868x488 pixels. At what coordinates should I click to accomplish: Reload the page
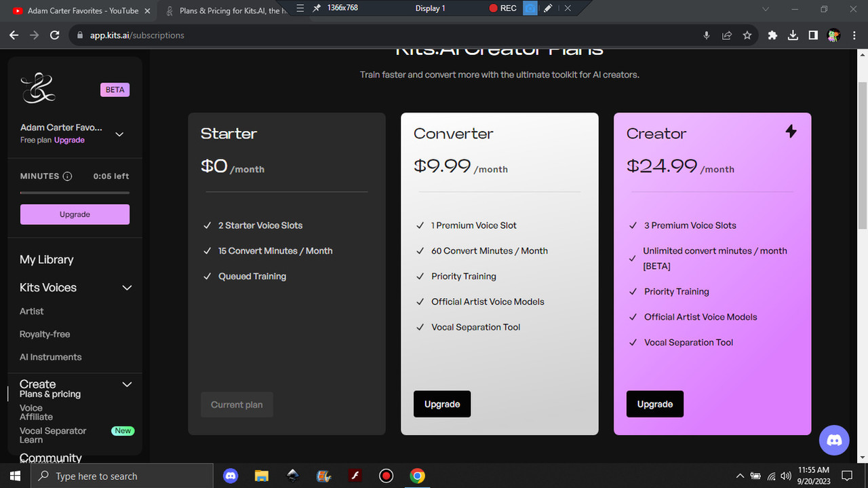(x=55, y=35)
